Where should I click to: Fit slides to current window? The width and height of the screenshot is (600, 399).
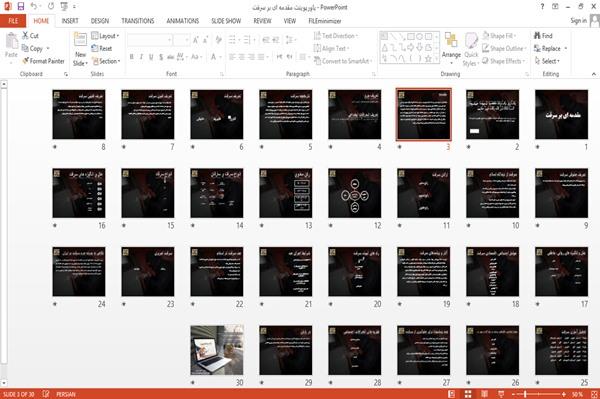coord(594,394)
